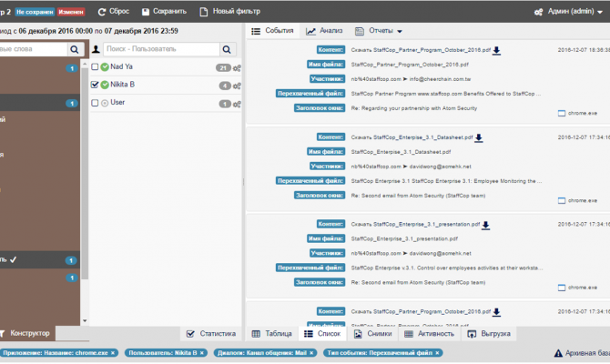The height and width of the screenshot is (364, 610).
Task: Uncheck the Nikita B checkbox
Action: pyautogui.click(x=95, y=85)
